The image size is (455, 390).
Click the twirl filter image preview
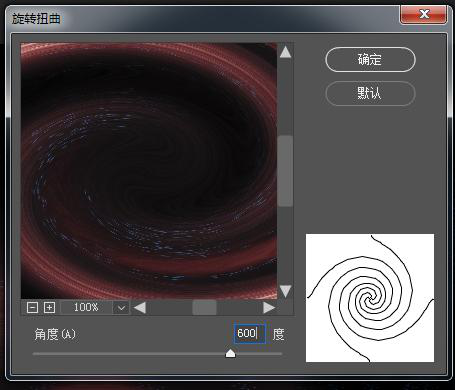tap(149, 171)
